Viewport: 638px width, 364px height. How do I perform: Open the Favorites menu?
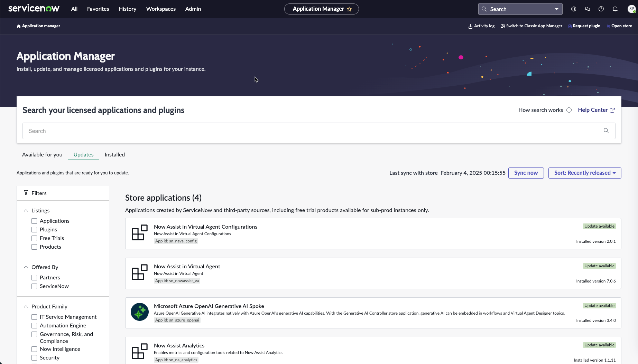tap(98, 9)
